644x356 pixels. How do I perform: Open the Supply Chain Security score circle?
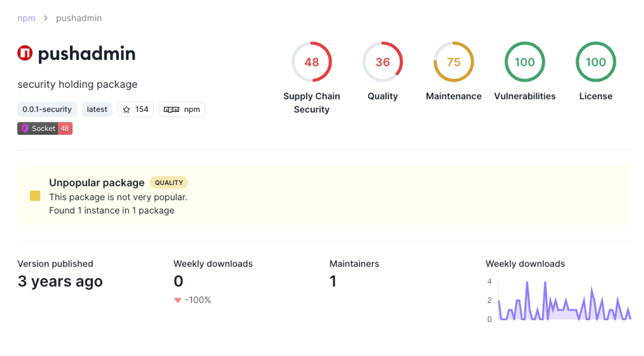pyautogui.click(x=312, y=62)
